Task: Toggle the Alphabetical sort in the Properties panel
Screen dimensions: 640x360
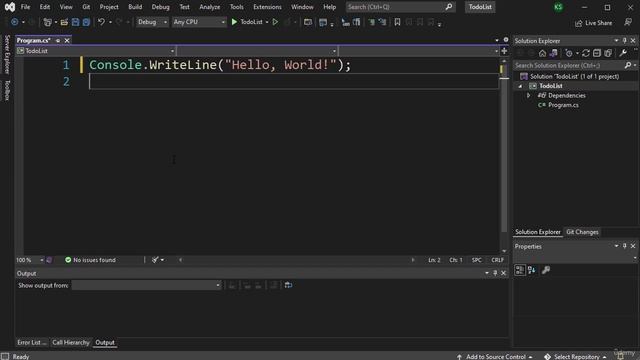Action: pos(531,270)
